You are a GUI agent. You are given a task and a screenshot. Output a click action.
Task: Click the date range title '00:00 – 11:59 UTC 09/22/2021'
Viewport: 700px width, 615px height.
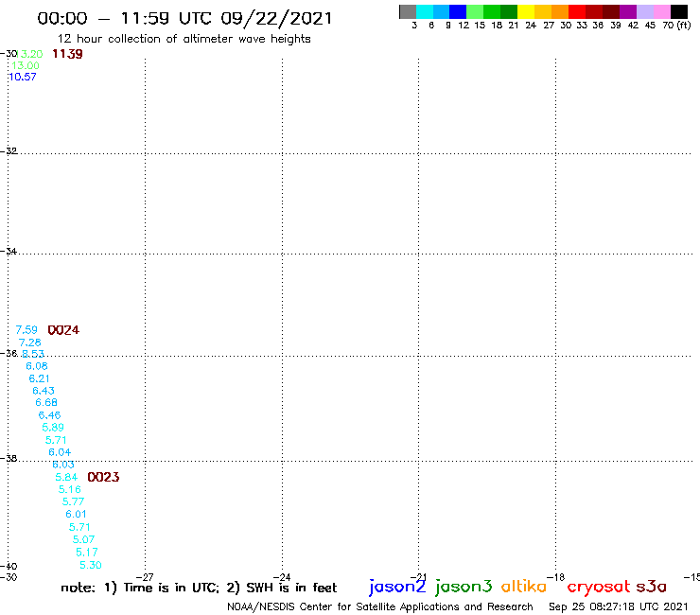184,18
